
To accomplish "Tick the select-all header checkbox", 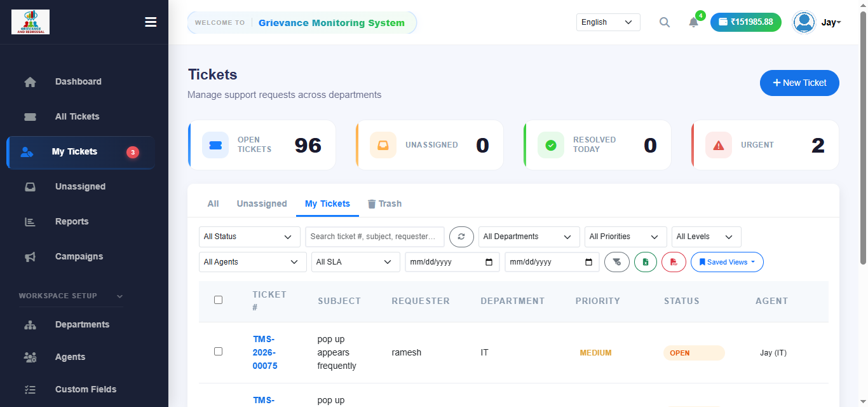I will coord(218,300).
